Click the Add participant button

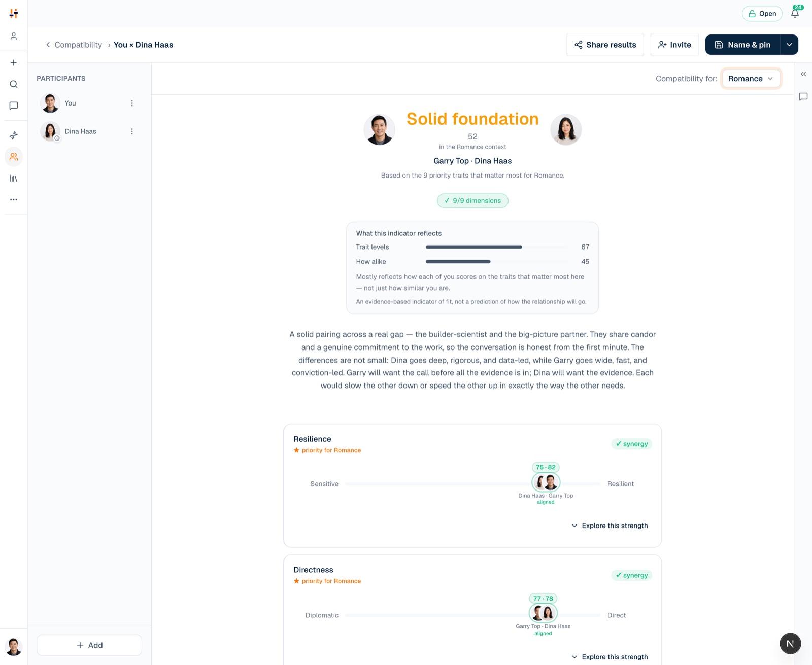[89, 645]
